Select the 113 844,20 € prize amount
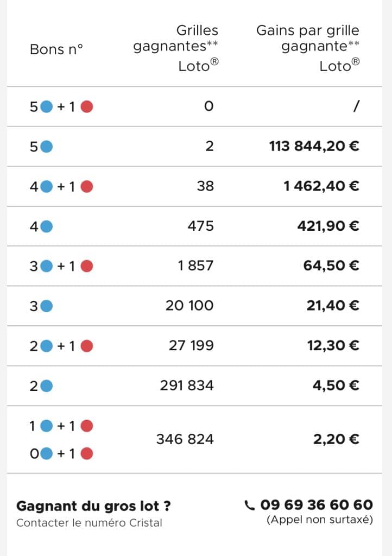392x556 pixels. pos(314,146)
